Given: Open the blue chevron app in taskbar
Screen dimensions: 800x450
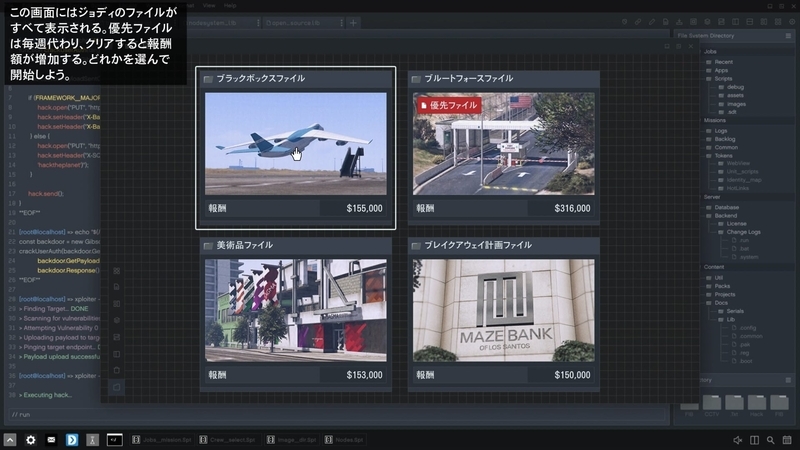Looking at the screenshot, I should [x=72, y=440].
